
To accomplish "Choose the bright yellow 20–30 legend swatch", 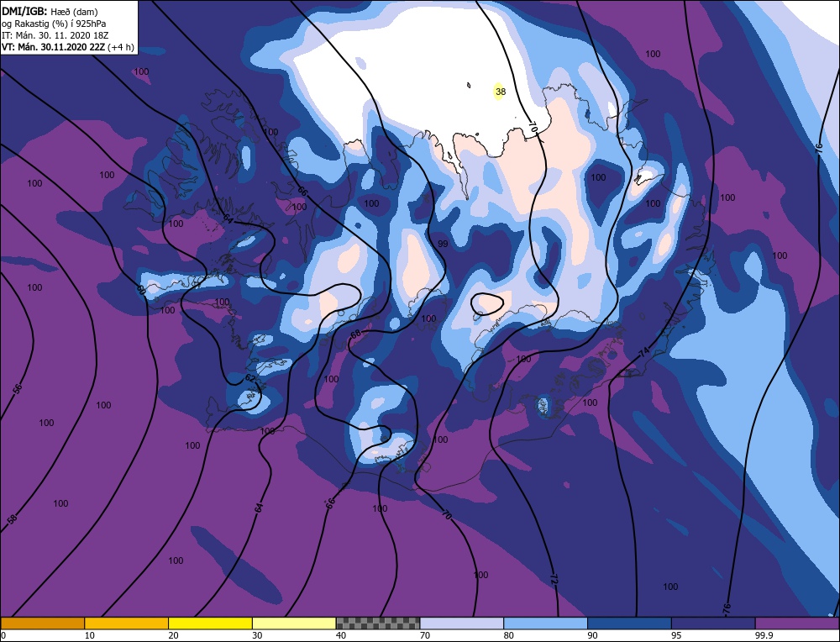I will [x=210, y=624].
